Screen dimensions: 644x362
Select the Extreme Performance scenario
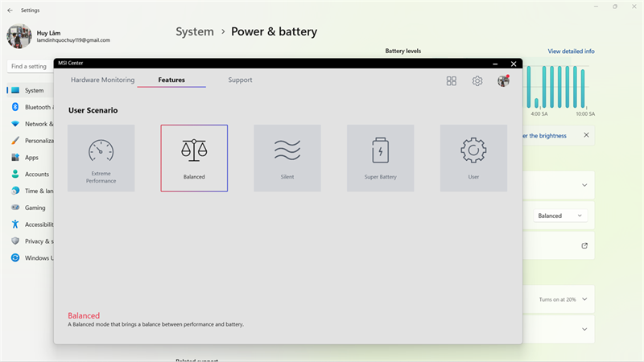pos(101,158)
